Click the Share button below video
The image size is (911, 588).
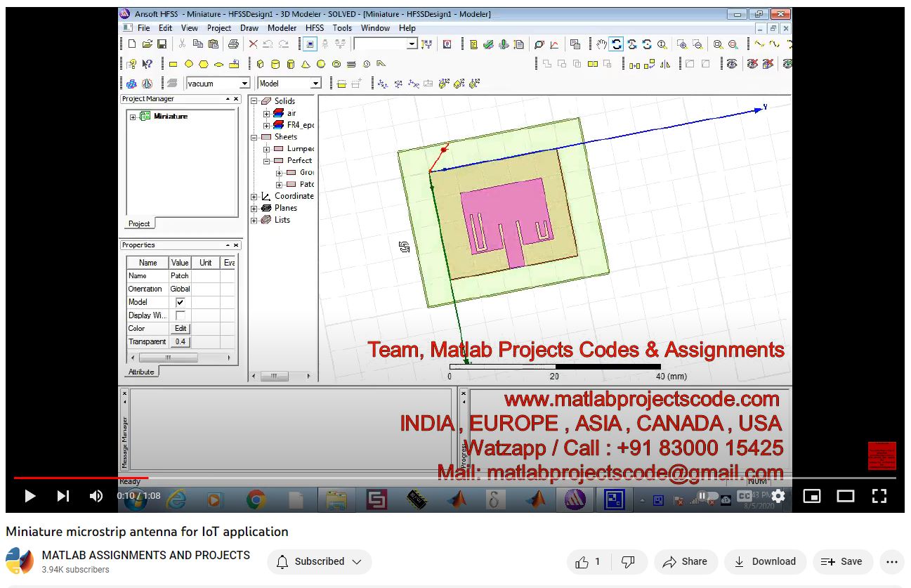(x=685, y=561)
